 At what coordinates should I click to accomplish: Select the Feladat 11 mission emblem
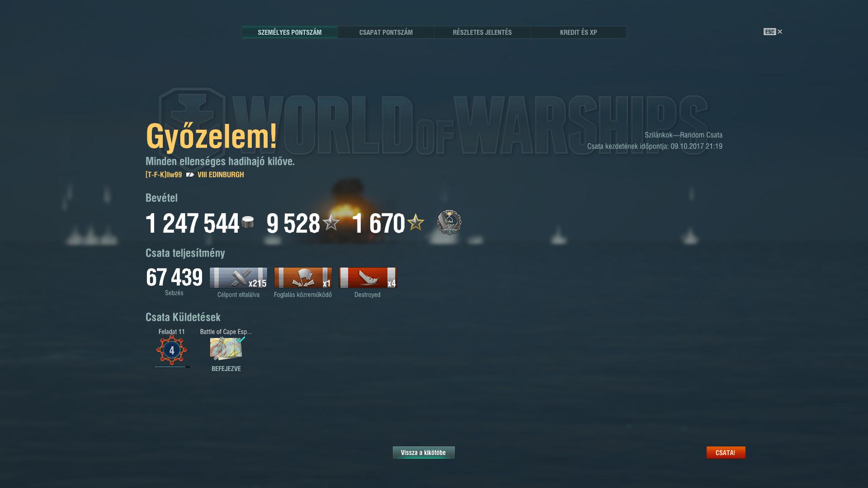coord(171,350)
